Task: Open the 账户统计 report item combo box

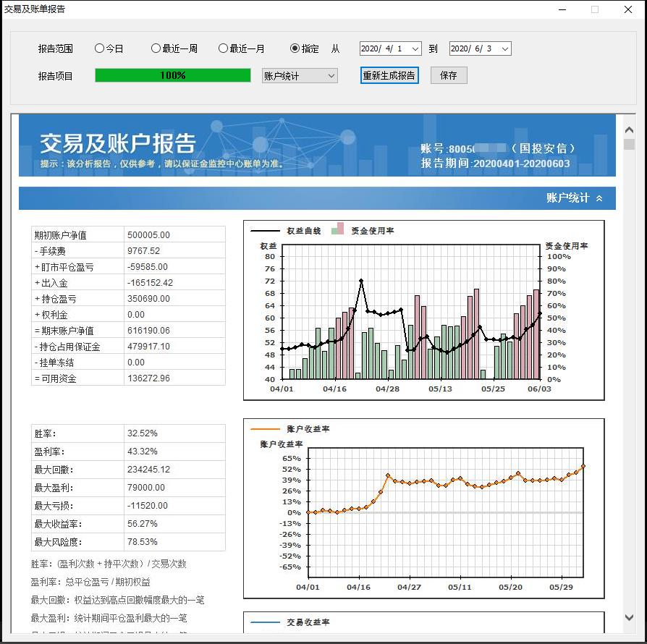Action: tap(332, 76)
